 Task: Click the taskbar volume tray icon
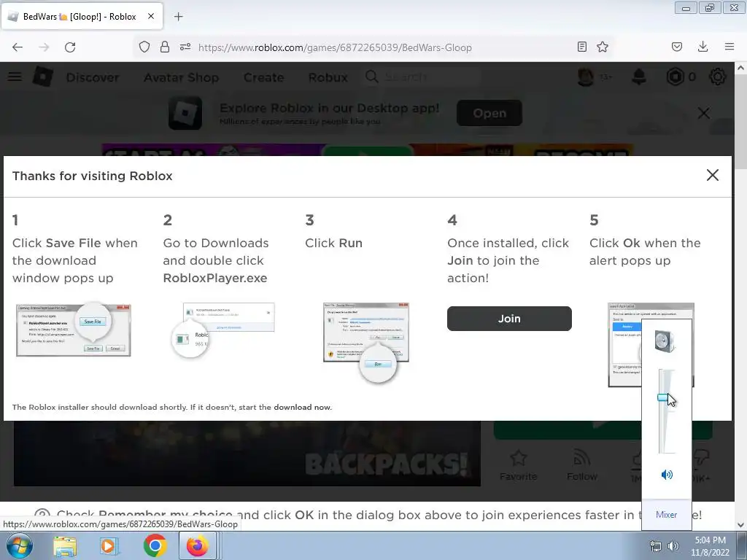click(673, 545)
